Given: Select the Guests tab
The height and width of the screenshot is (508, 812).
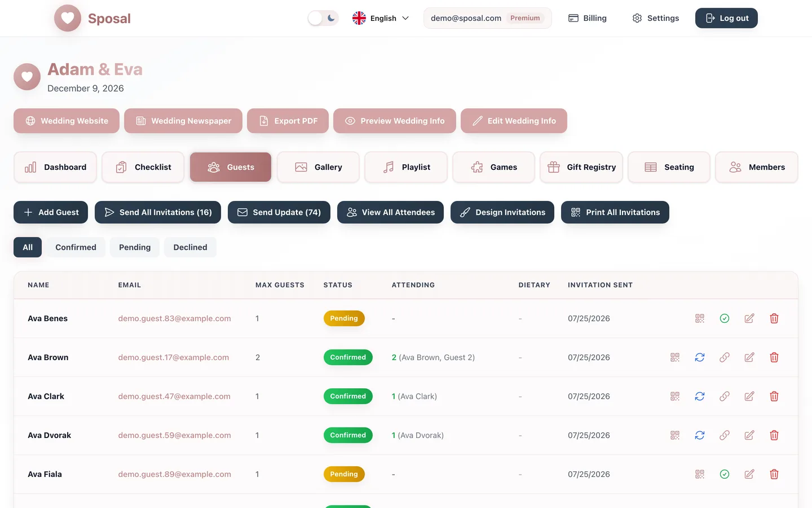Looking at the screenshot, I should (x=231, y=167).
